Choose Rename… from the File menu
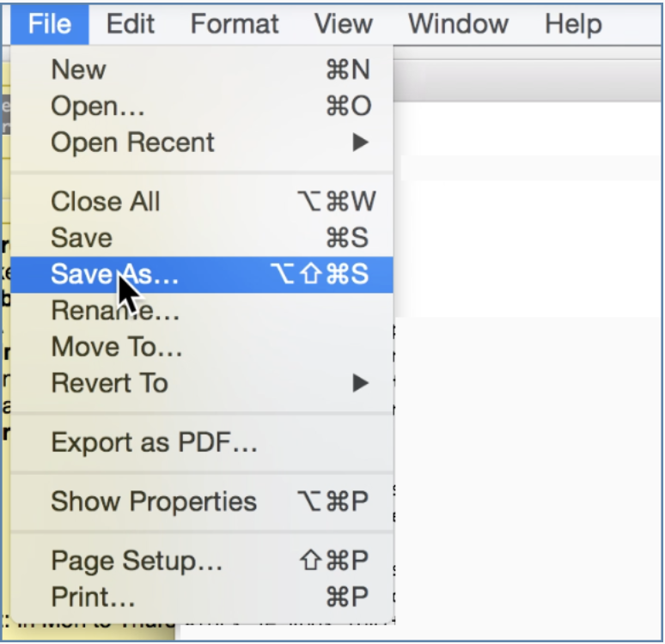The width and height of the screenshot is (665, 644). point(115,310)
